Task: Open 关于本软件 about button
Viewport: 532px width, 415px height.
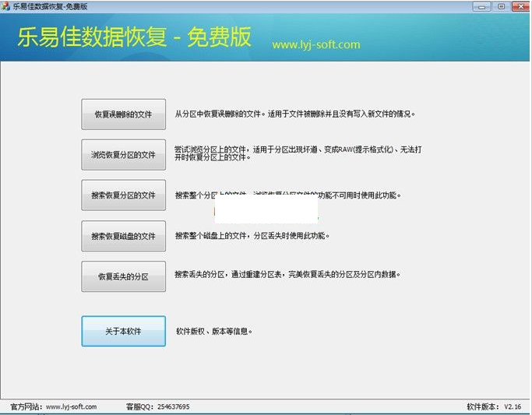Action: tap(123, 331)
